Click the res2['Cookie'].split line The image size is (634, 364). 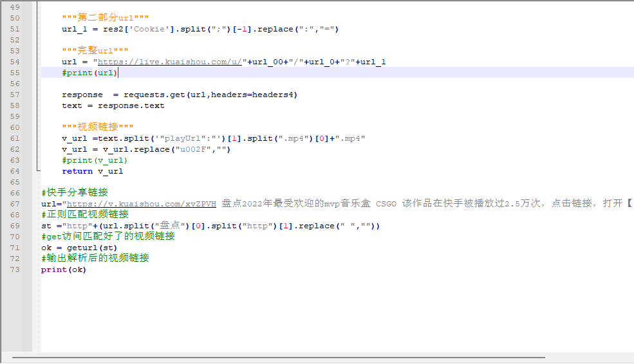click(x=200, y=29)
